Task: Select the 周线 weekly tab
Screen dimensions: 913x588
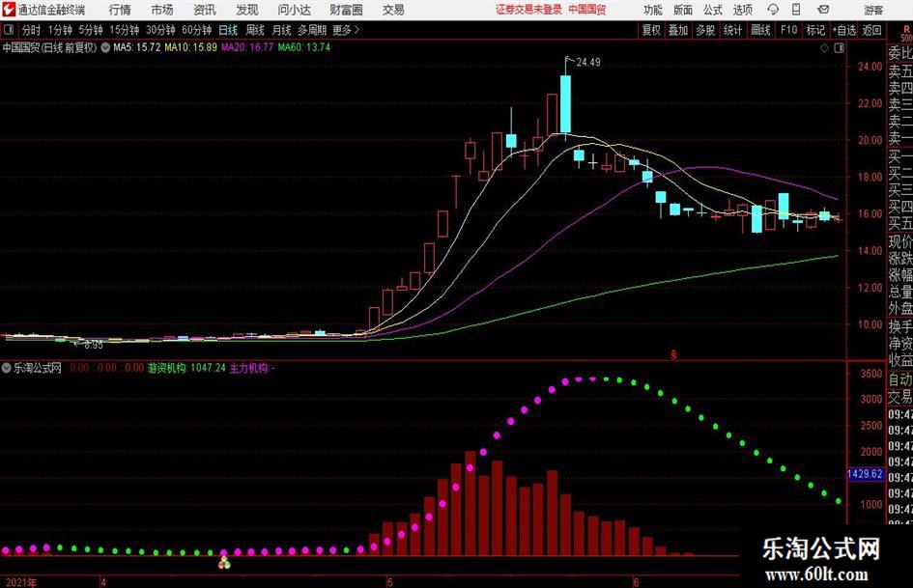Action: (x=254, y=30)
